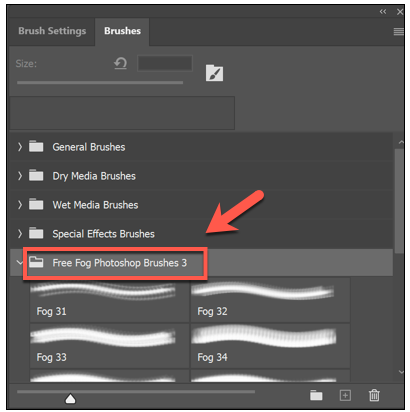Expand the Special Effects Brushes group
The width and height of the screenshot is (410, 412).
point(20,234)
